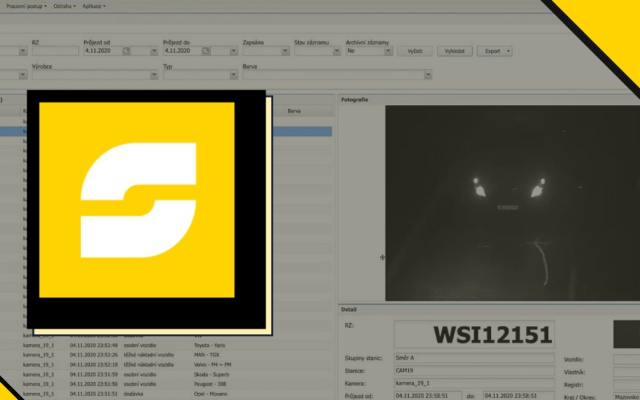Click the Vyčistit button
Viewport: 640px width, 400px height.
415,51
